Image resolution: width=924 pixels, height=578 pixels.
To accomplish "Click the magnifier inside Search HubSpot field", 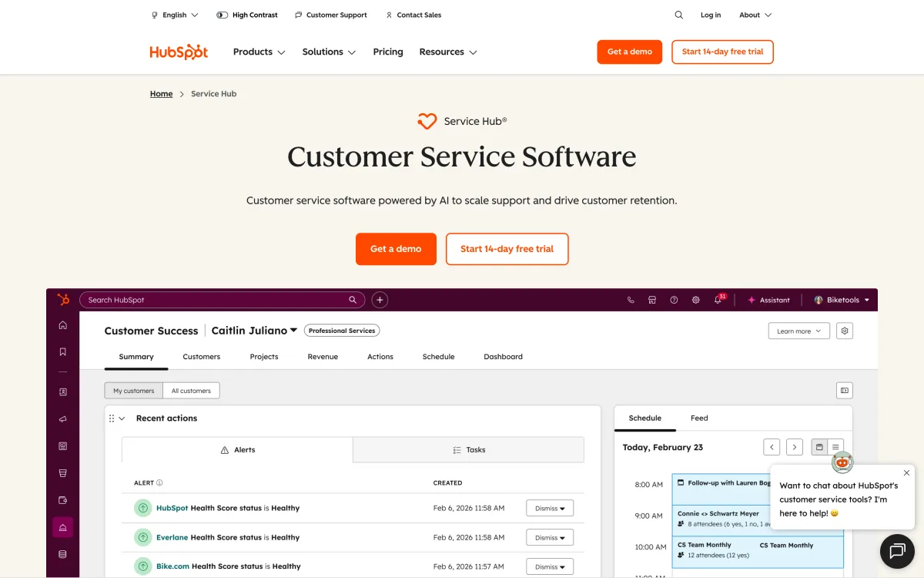I will coord(353,300).
